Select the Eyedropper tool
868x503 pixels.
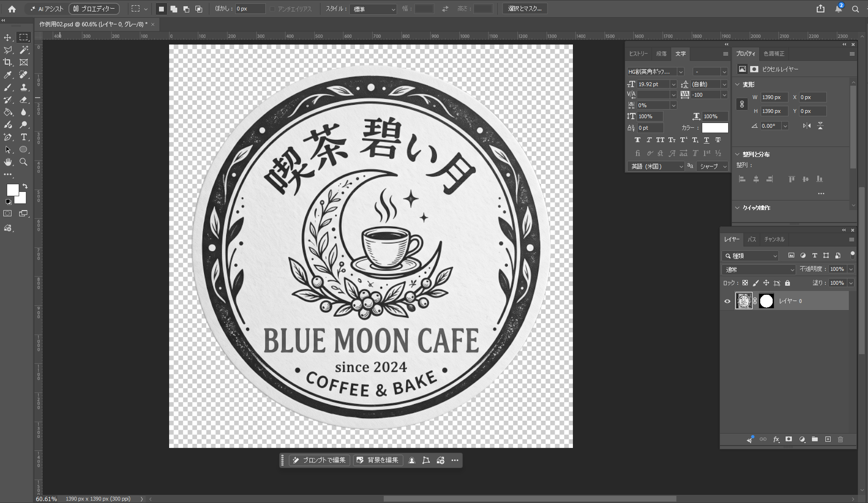click(8, 75)
